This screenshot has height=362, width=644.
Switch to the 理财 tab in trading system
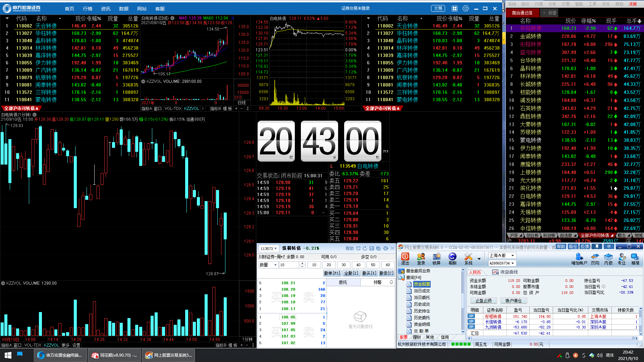click(x=417, y=337)
